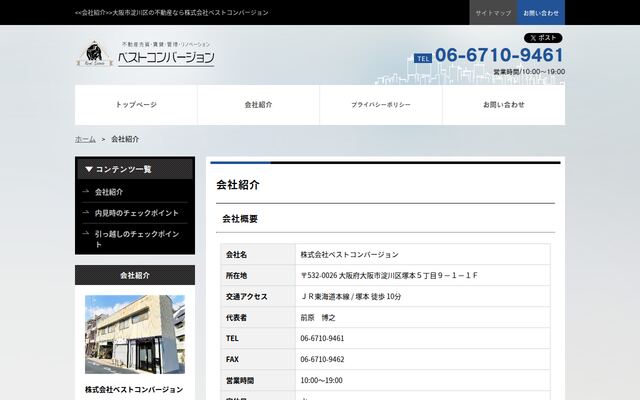Open プライバシーポリシー navigation item
The height and width of the screenshot is (400, 640).
(381, 104)
